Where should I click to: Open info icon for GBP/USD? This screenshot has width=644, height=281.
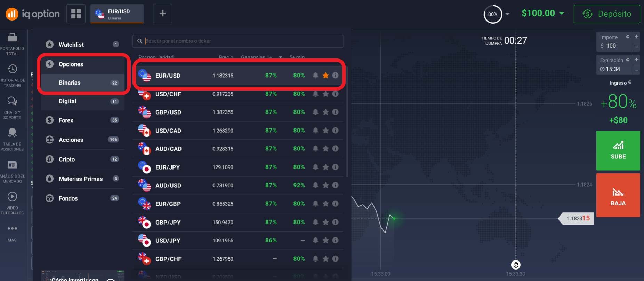tap(335, 112)
